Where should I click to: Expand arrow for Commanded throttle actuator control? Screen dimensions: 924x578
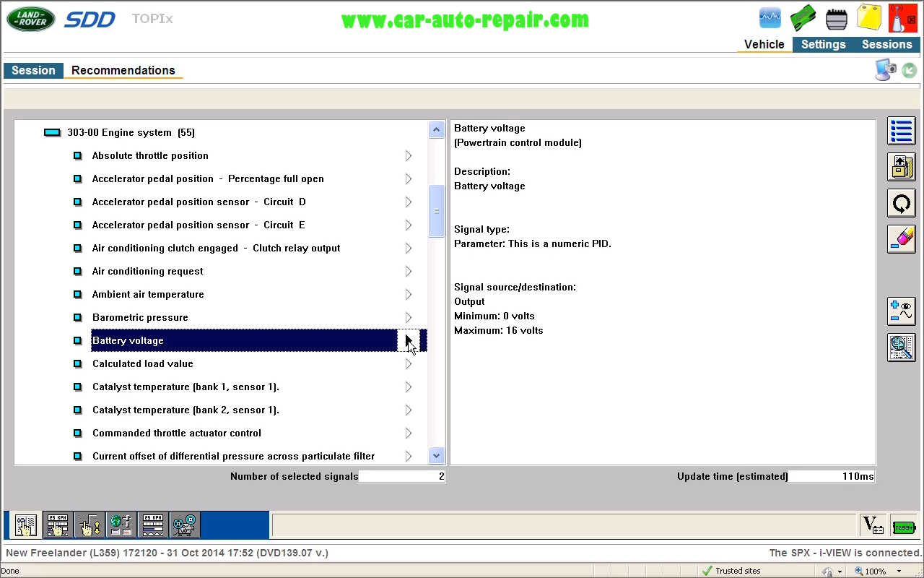coord(408,433)
